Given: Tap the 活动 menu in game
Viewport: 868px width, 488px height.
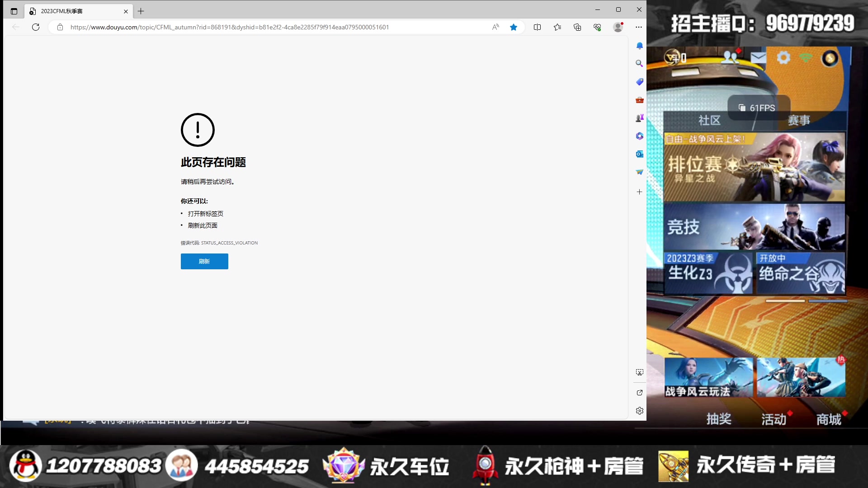Looking at the screenshot, I should [774, 419].
